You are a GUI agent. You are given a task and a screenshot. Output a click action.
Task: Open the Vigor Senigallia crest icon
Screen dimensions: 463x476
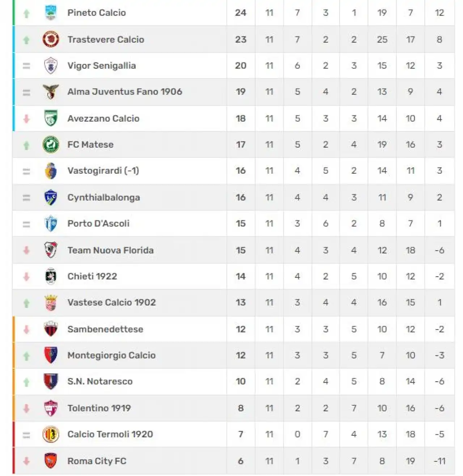pyautogui.click(x=51, y=66)
